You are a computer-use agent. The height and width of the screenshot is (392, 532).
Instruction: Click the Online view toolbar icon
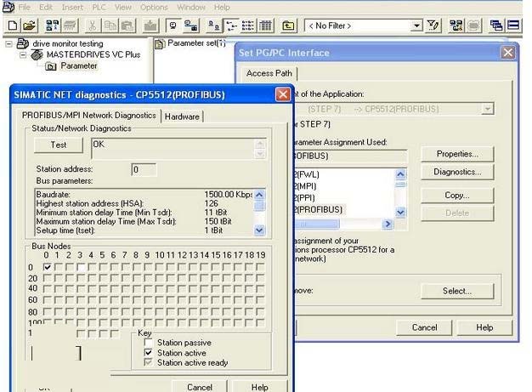coord(173,26)
